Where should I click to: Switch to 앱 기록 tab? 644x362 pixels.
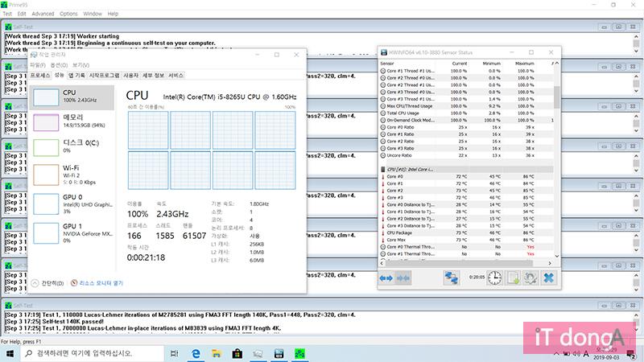76,75
